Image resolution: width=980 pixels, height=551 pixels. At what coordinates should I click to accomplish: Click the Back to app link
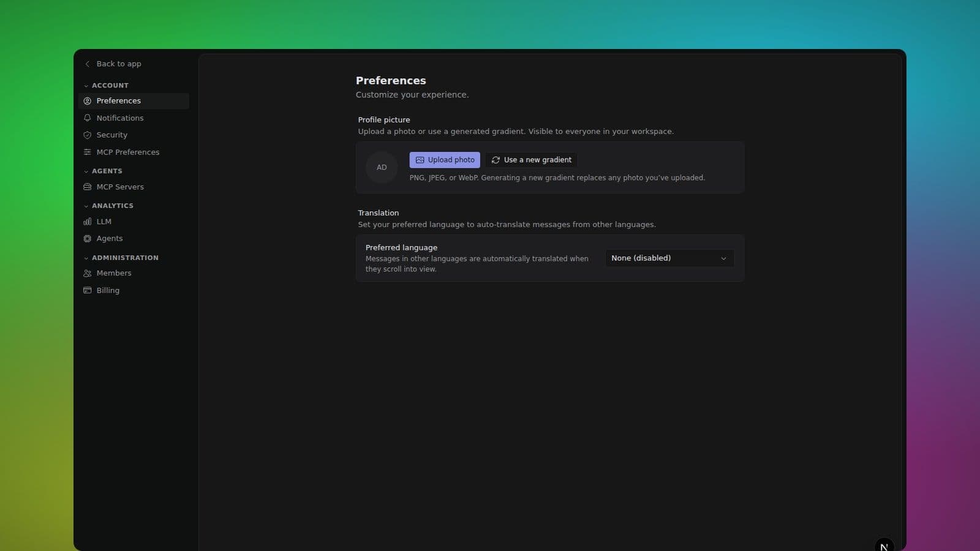pyautogui.click(x=113, y=64)
